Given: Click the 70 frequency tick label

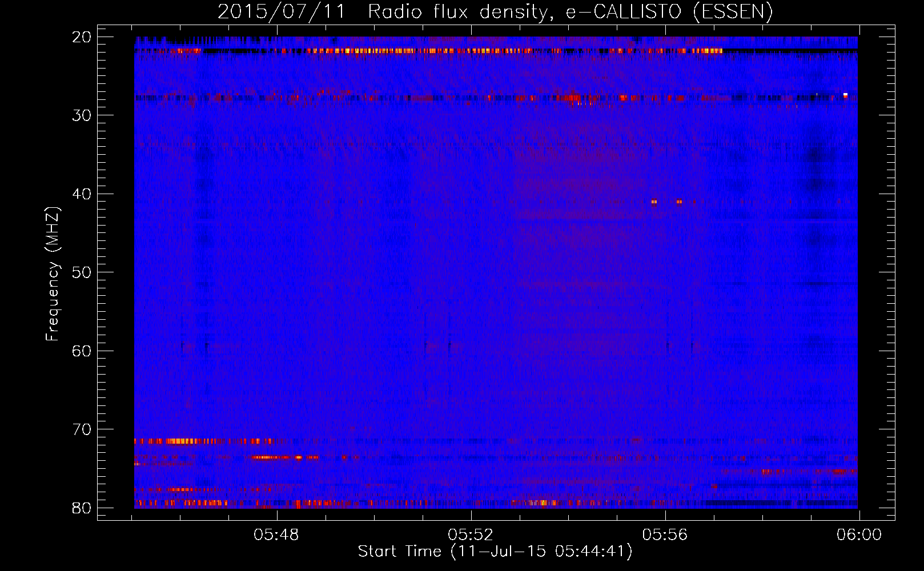Looking at the screenshot, I should click(82, 429).
